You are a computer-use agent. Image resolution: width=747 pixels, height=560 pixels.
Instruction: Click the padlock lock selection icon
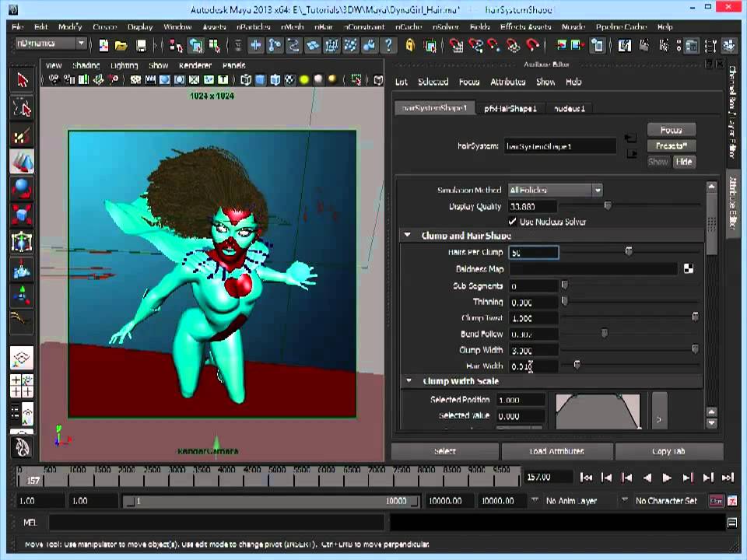coord(410,46)
